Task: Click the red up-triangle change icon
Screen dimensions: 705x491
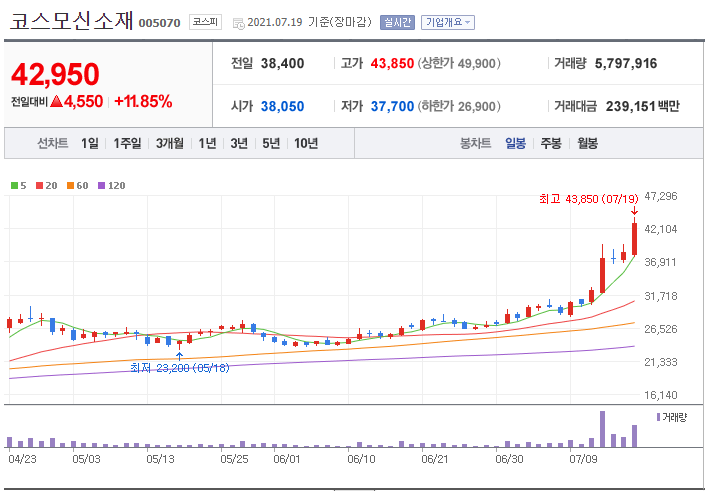Action: coord(56,102)
